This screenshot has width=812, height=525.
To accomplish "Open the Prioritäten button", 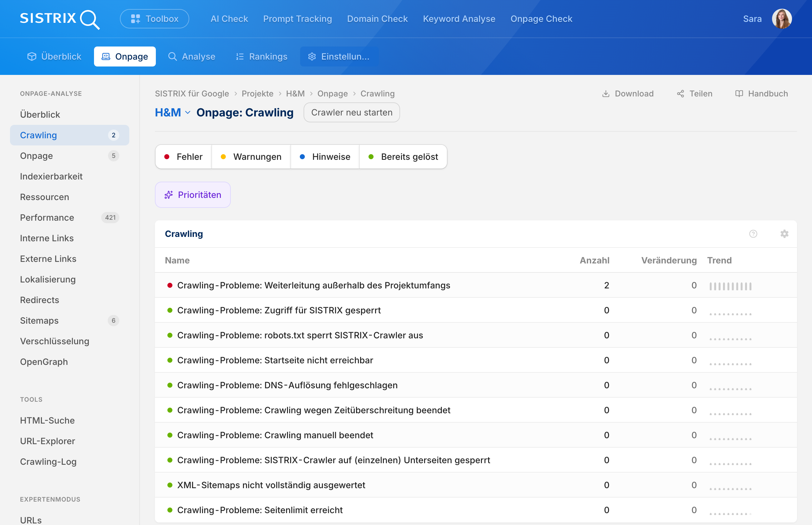I will tap(193, 195).
